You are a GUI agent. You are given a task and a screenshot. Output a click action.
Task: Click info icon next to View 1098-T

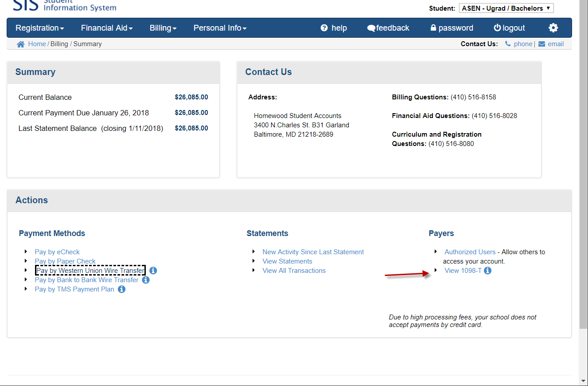(487, 271)
